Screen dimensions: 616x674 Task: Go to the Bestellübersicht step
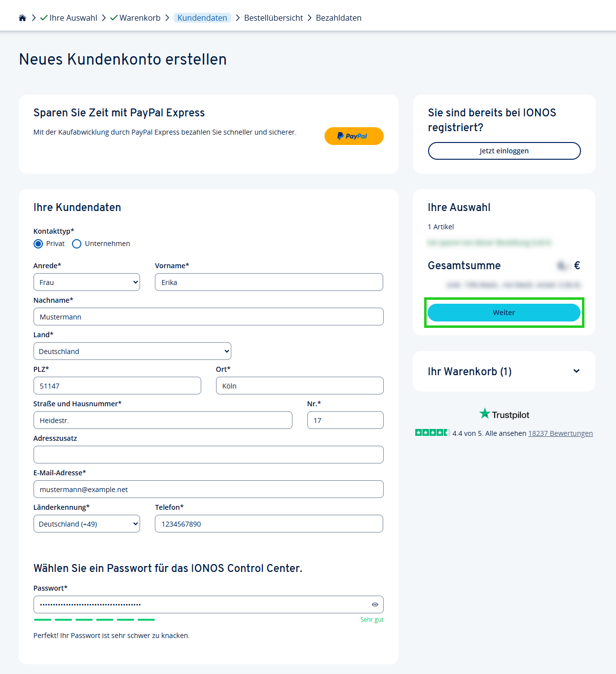pyautogui.click(x=273, y=17)
